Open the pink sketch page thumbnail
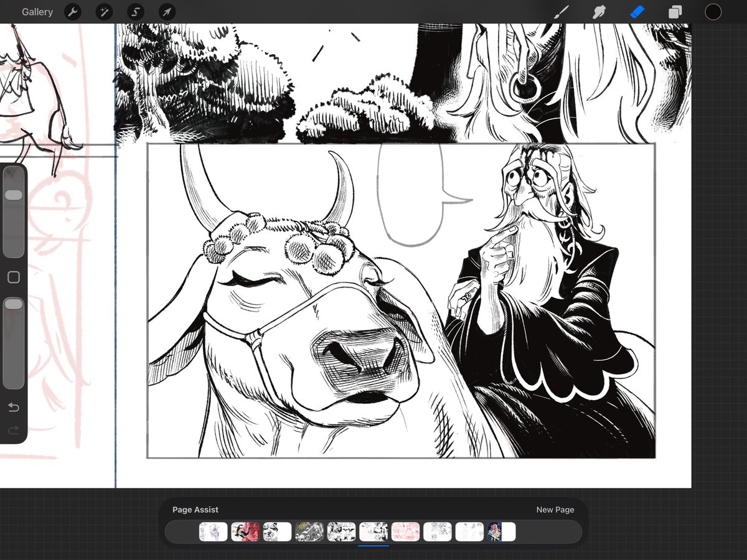The height and width of the screenshot is (560, 747). click(x=405, y=531)
